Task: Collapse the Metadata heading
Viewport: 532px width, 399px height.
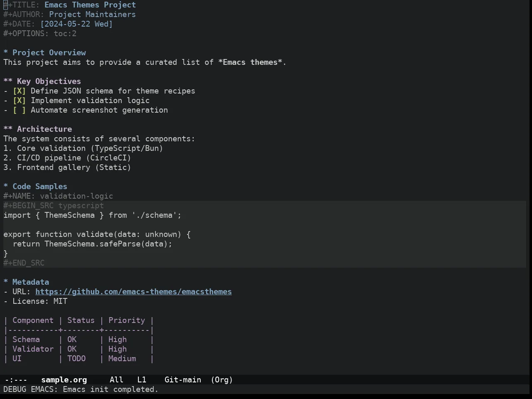Action: [26, 282]
